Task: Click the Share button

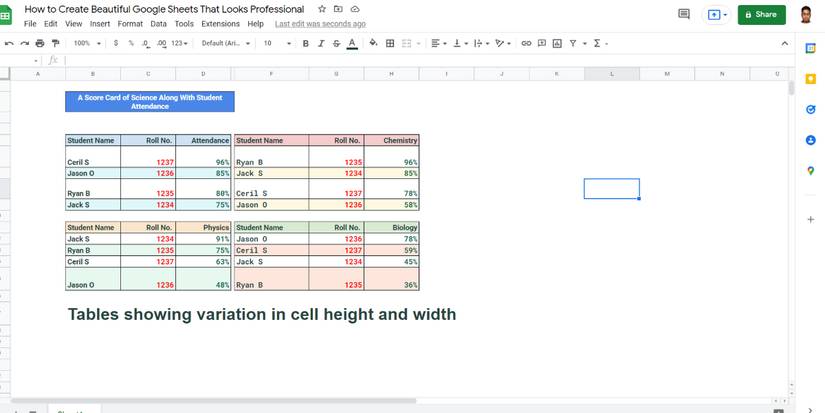Action: 761,15
